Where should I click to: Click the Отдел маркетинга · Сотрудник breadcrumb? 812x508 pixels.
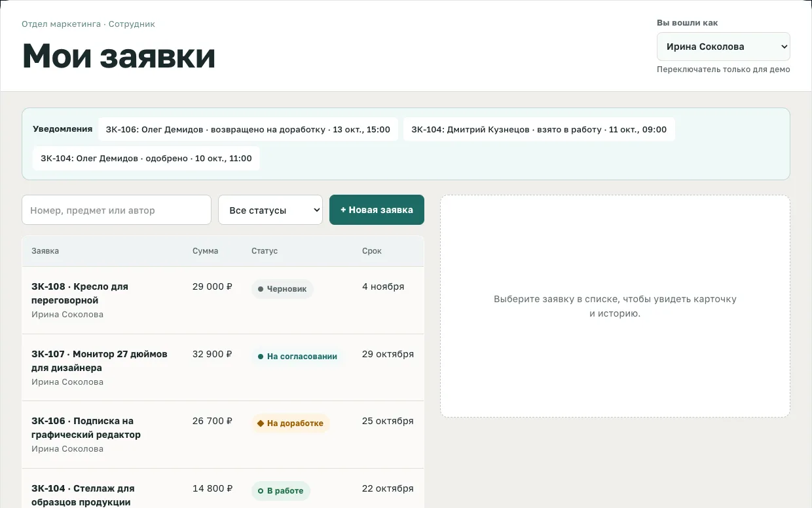(88, 24)
